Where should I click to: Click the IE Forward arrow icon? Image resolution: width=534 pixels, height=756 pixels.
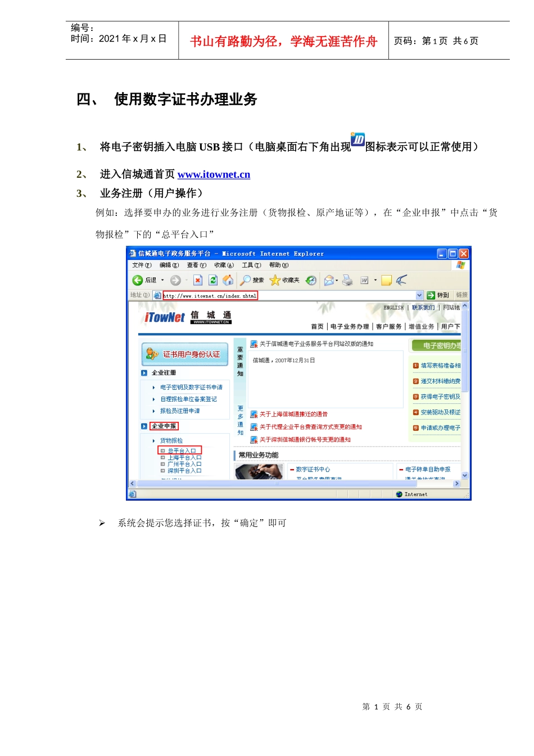[x=175, y=280]
